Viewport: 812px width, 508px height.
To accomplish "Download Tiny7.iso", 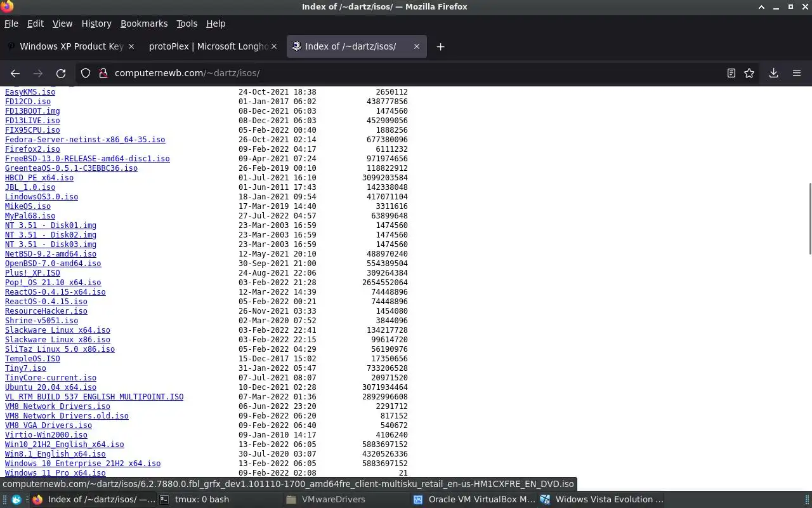I will point(25,368).
